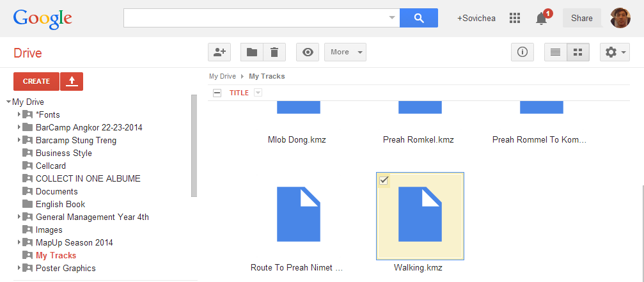Click the Cellcard shared folder icon

click(27, 166)
